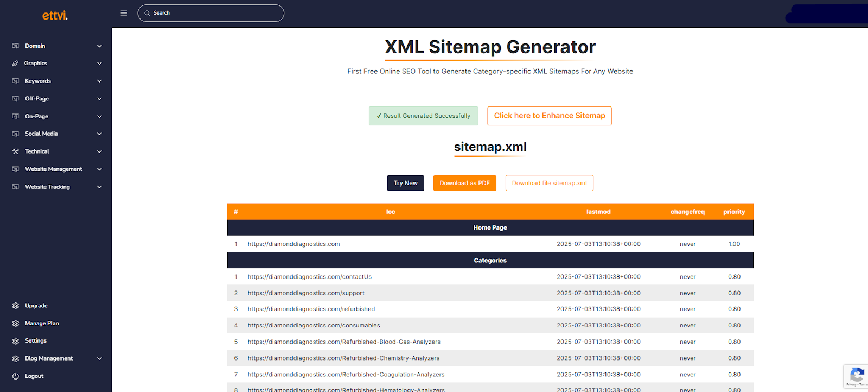Click the Off-Page sidebar icon

[16, 99]
